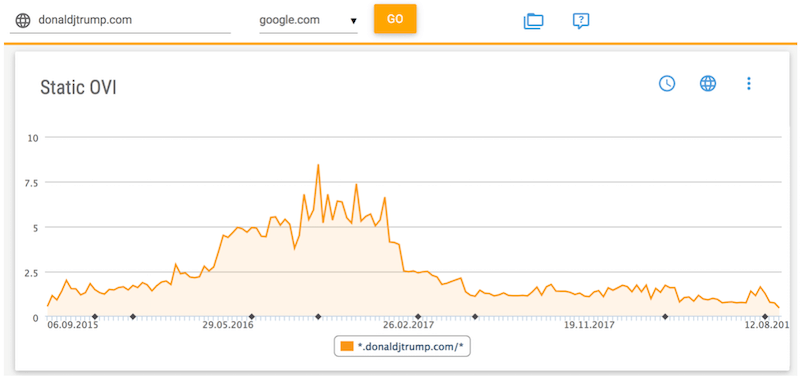Viewport: 800px width, 377px height.
Task: Open the folders icon in the top bar
Action: click(534, 20)
